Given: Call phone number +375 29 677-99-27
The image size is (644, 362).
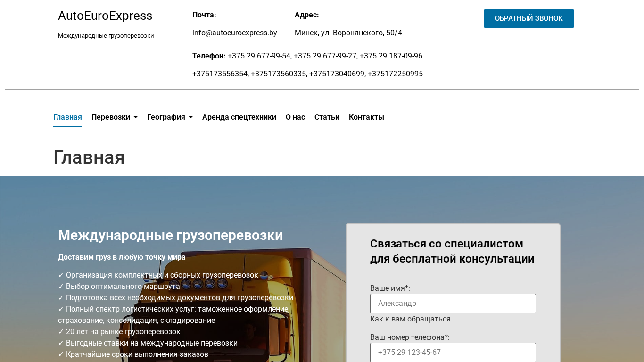Looking at the screenshot, I should (325, 56).
